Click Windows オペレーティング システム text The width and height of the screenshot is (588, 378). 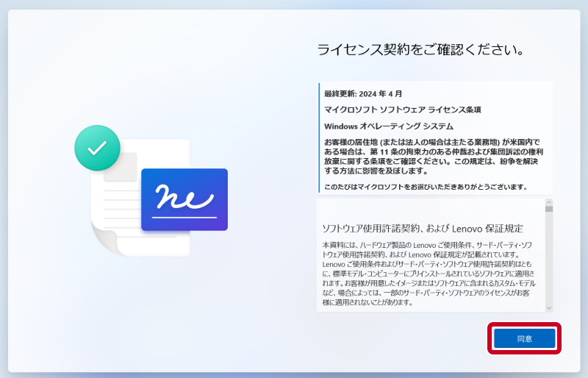click(x=389, y=126)
